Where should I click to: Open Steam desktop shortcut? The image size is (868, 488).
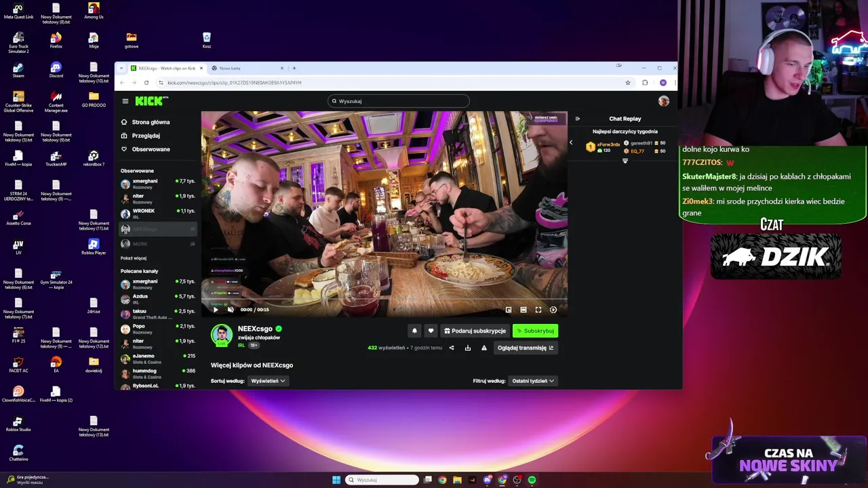(x=18, y=70)
